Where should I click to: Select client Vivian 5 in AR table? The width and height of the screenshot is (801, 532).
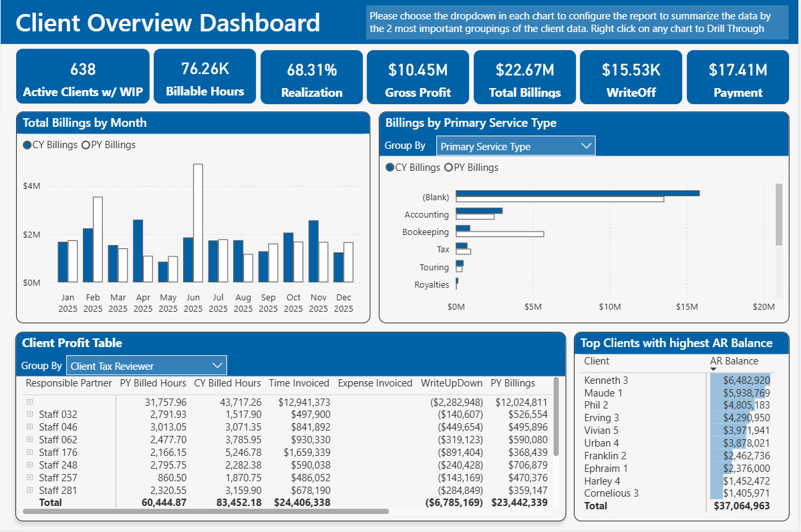pos(601,431)
